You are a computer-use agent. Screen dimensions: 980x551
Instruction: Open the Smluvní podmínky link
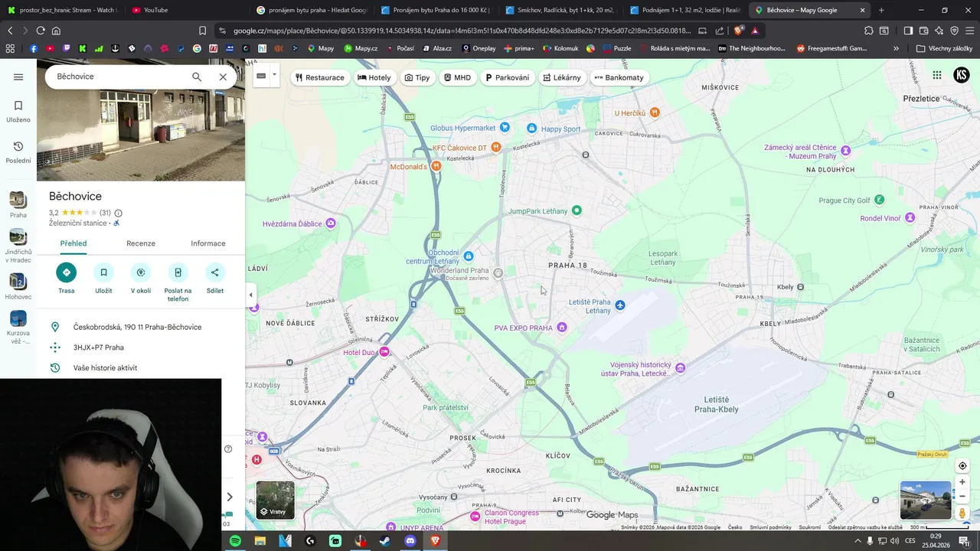click(770, 527)
